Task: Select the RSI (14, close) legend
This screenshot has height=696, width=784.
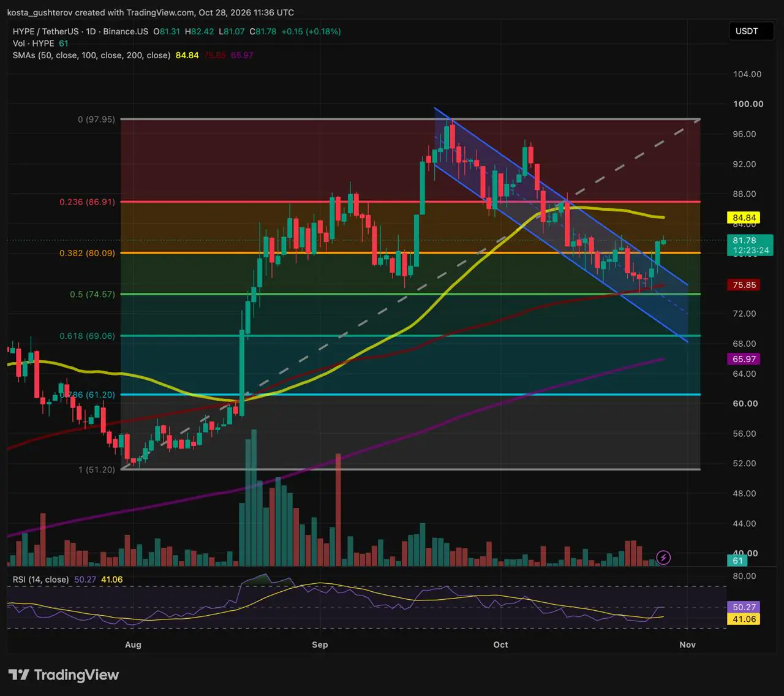Action: coord(40,579)
